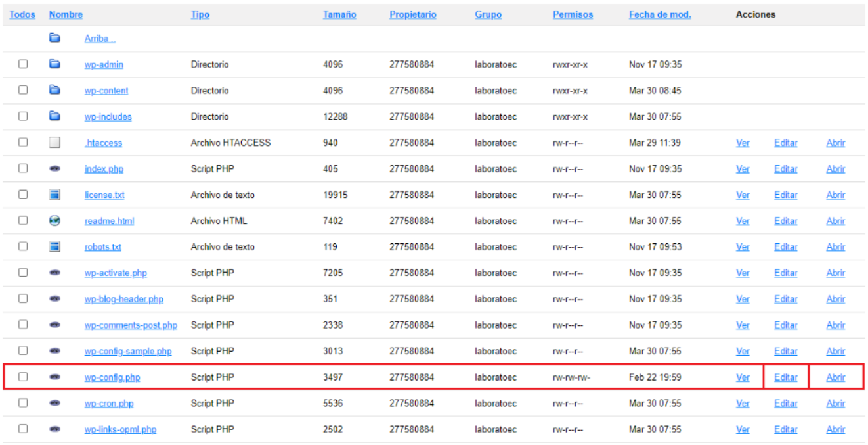Click Ver for wp-comments-post.php

[x=743, y=325]
